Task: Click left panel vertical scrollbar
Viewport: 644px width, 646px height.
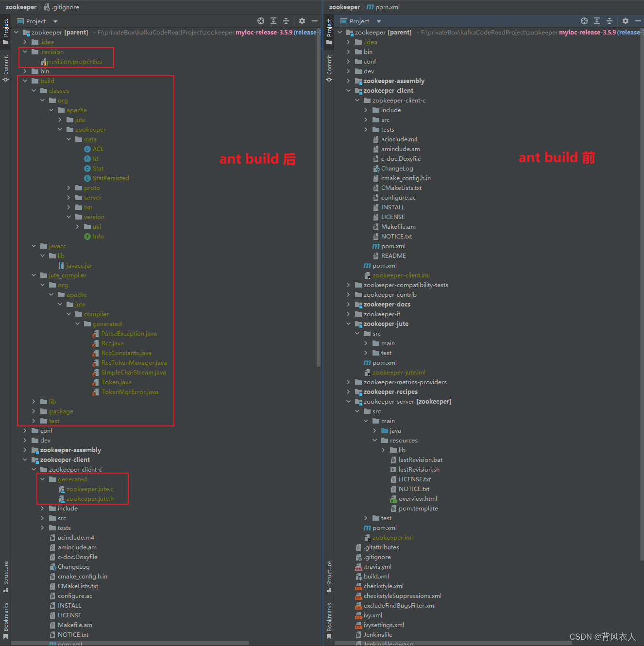Action: pos(319,197)
